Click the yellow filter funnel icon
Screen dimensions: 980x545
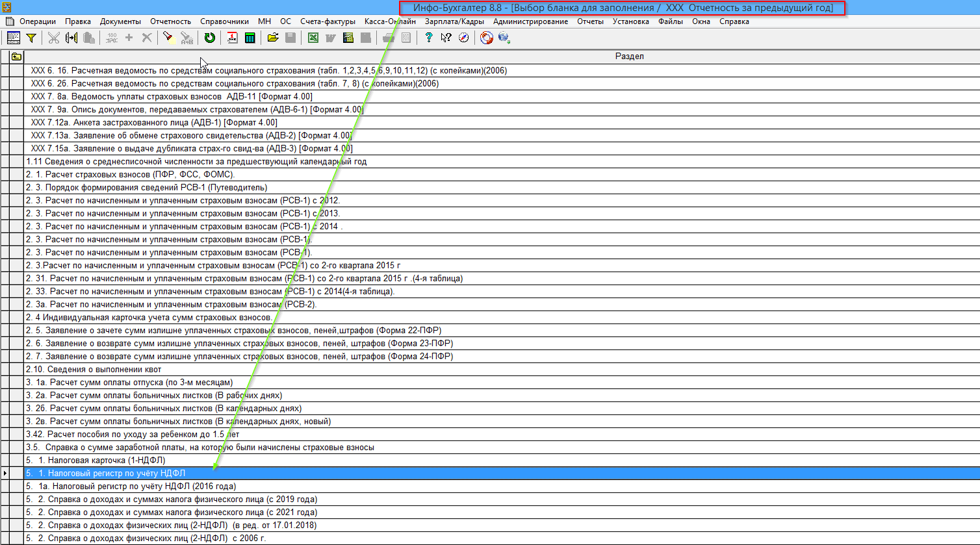[x=31, y=38]
